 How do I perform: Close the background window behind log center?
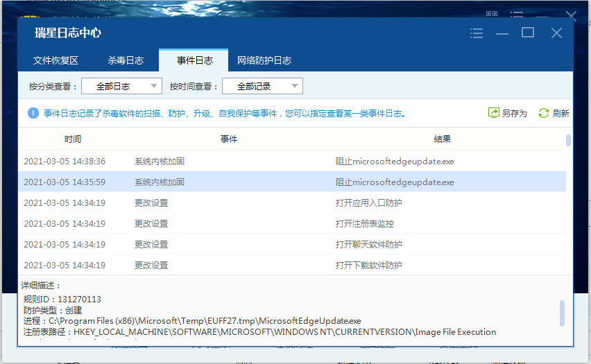572,15
